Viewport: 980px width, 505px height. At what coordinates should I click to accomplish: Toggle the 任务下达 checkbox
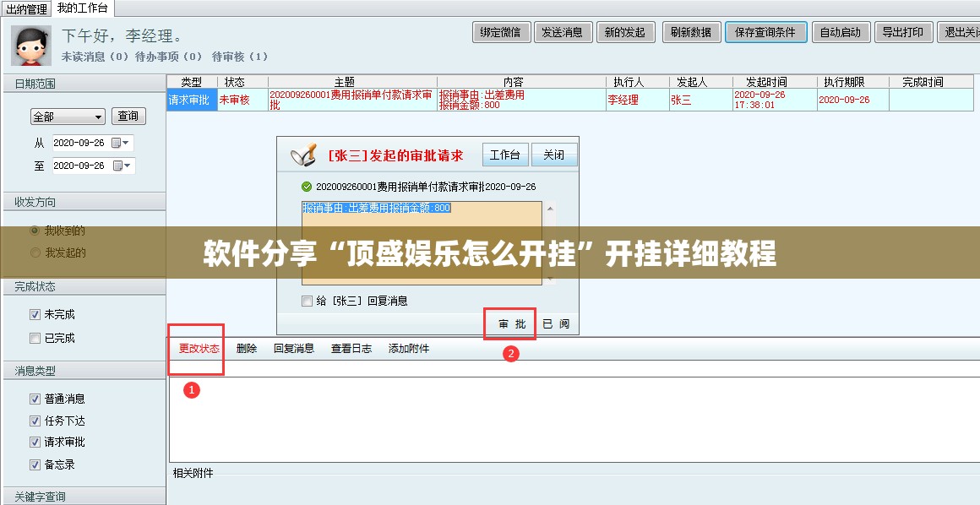35,421
